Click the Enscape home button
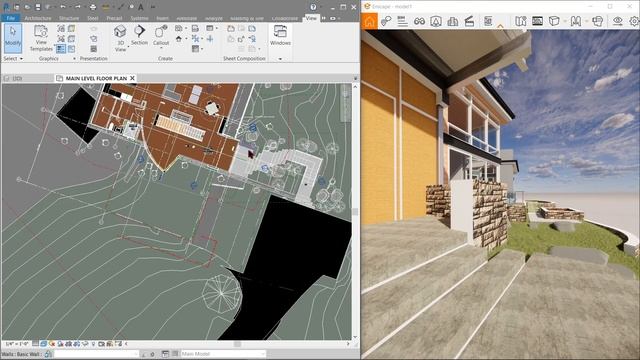This screenshot has width=640, height=360. (x=369, y=21)
